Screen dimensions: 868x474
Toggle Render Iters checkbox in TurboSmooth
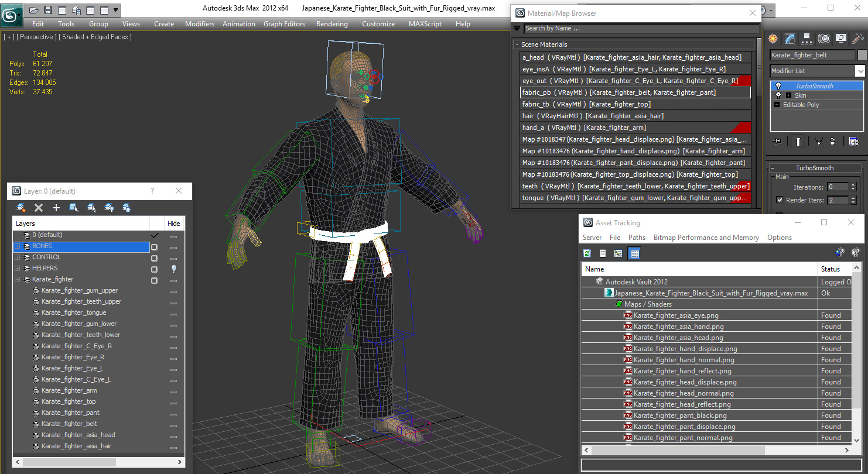(x=780, y=200)
